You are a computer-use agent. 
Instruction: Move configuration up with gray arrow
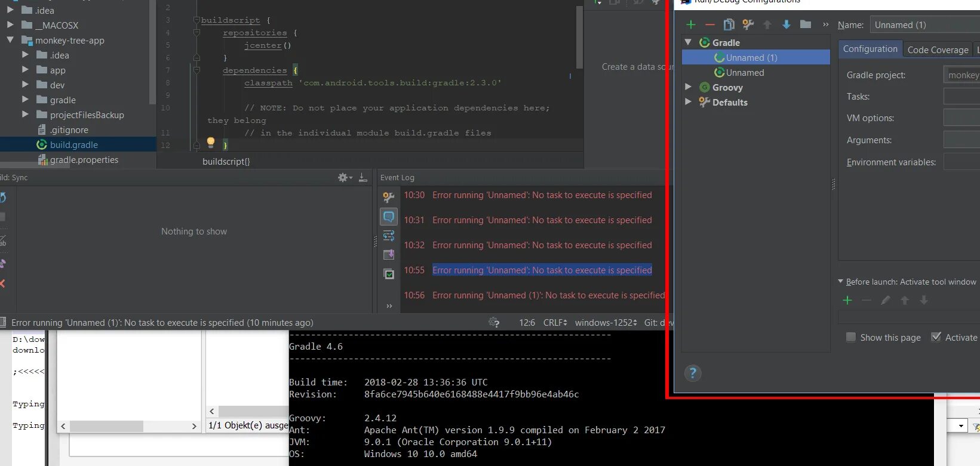[x=767, y=24]
